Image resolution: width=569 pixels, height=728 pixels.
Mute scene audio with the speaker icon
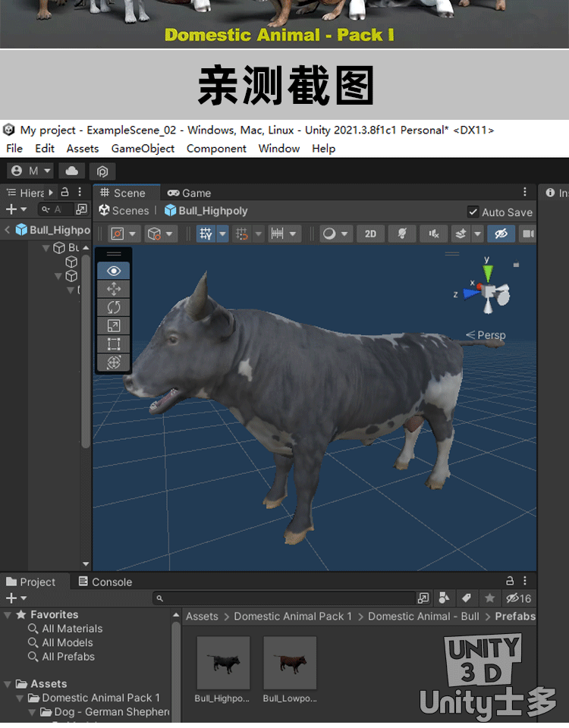click(433, 234)
